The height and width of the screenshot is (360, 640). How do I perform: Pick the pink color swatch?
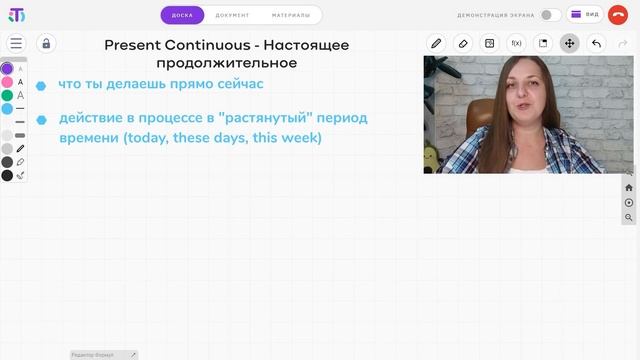[x=7, y=82]
